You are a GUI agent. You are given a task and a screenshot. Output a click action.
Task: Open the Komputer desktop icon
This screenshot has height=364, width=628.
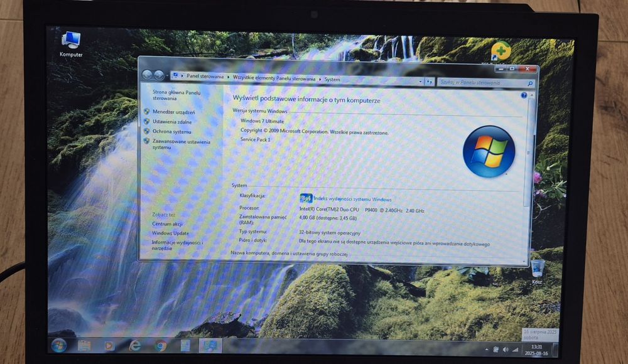point(71,45)
